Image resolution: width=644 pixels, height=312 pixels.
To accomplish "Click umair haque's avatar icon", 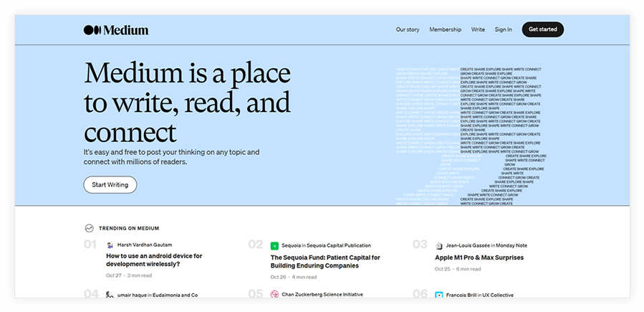I will pos(110,295).
